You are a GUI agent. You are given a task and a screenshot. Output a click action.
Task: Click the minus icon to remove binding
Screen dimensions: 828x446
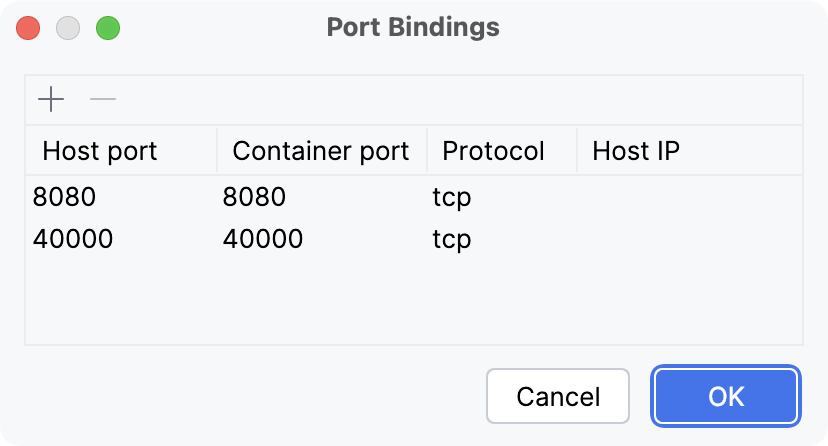pos(103,100)
